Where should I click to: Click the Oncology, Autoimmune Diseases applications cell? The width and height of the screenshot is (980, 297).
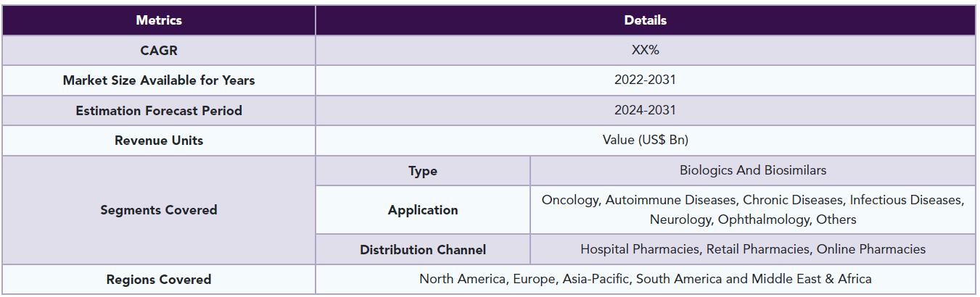[x=753, y=210]
